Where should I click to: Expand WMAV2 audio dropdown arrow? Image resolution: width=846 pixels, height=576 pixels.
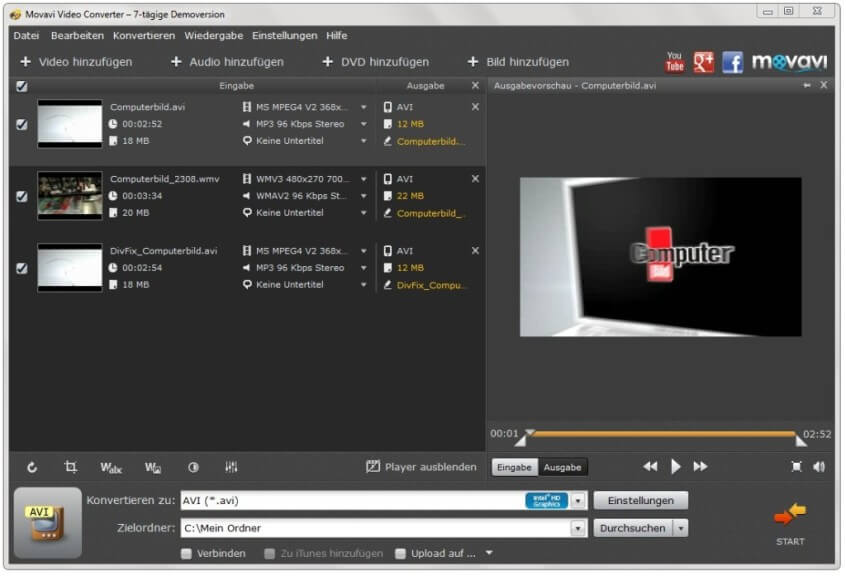point(364,196)
